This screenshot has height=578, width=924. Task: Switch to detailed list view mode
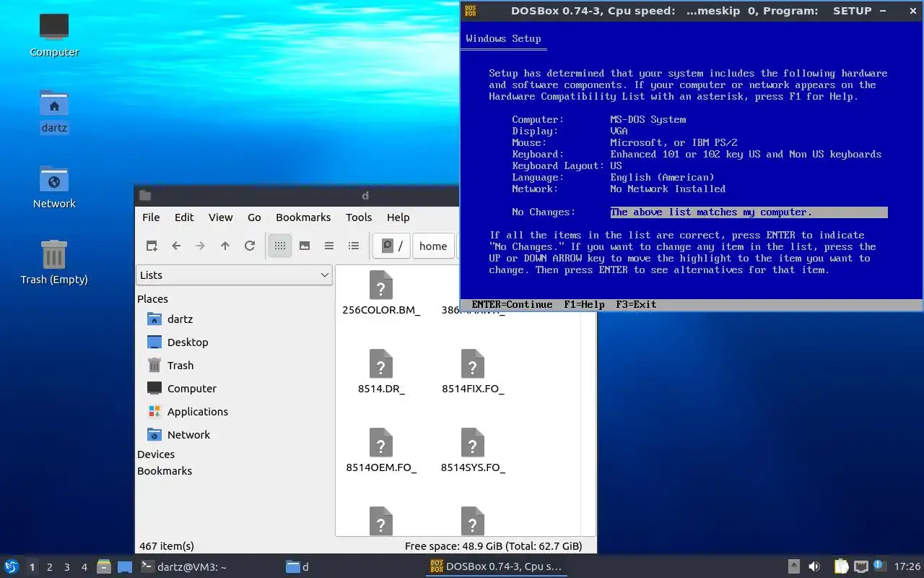click(354, 246)
